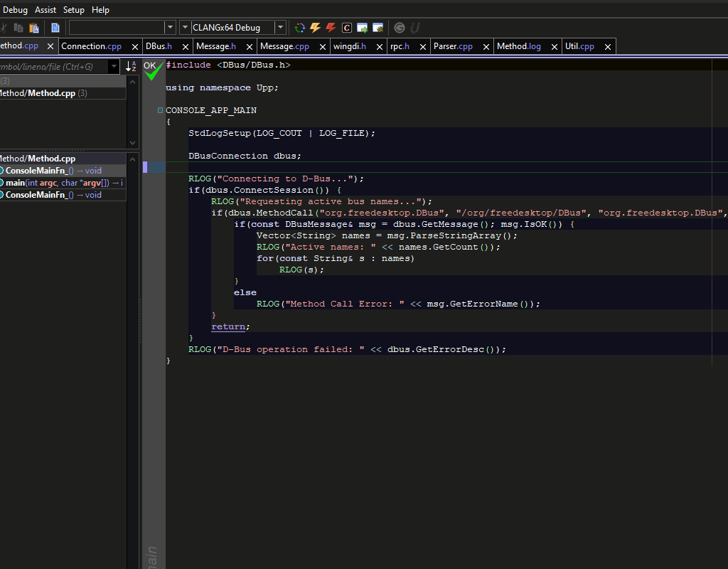Click the grayed-out G icon in the toolbar
728x569 pixels.
(x=400, y=28)
